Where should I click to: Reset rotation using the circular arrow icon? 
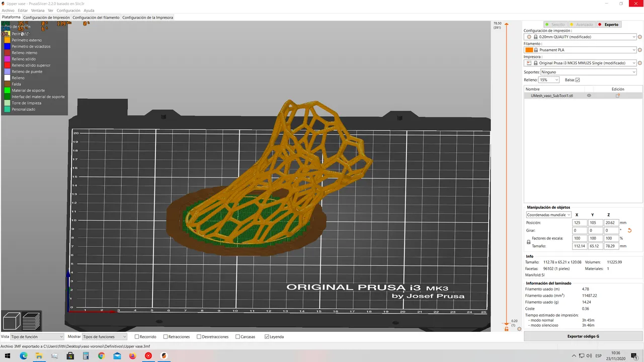[x=630, y=230]
